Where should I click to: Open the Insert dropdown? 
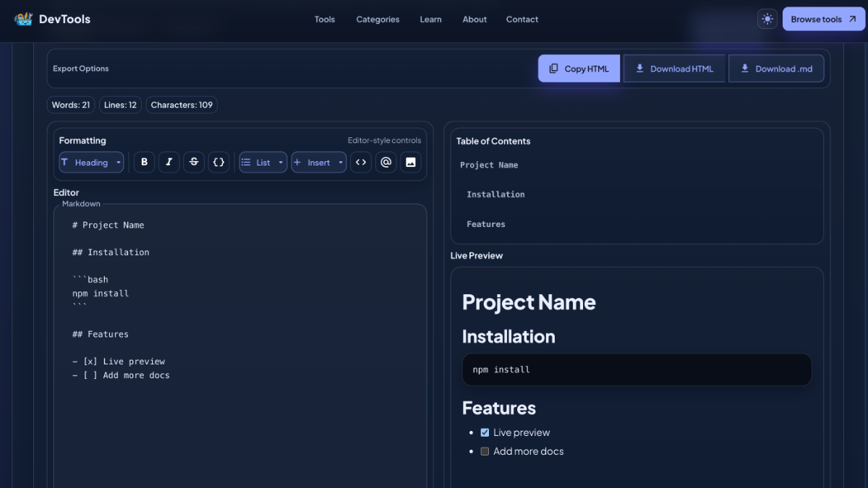tap(319, 162)
